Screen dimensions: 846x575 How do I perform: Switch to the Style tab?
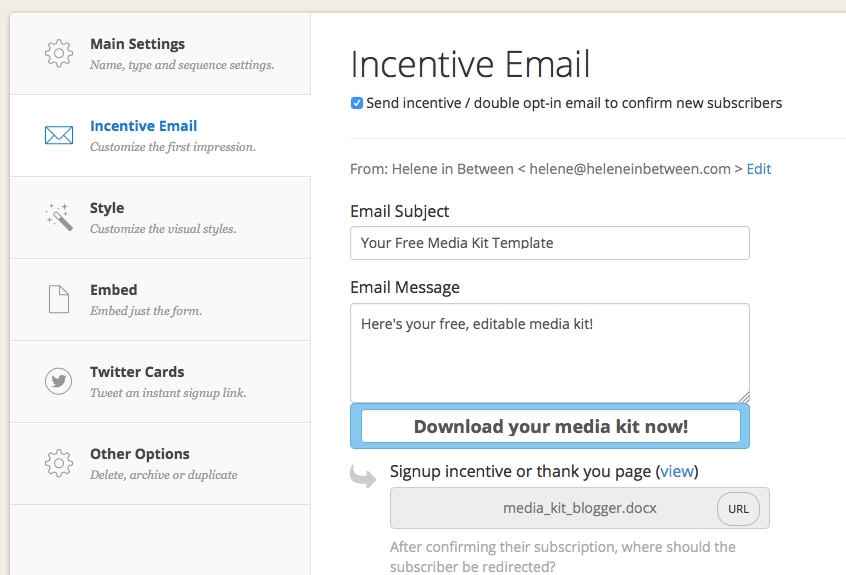(160, 217)
